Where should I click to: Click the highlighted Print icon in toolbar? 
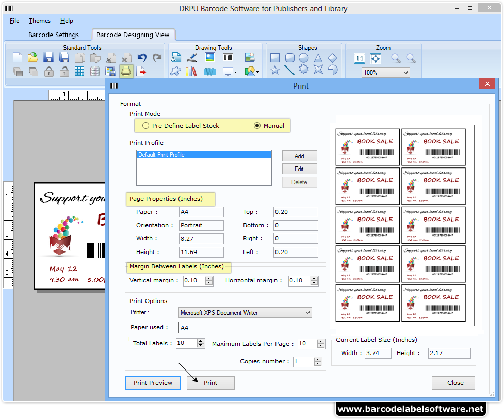(x=126, y=71)
